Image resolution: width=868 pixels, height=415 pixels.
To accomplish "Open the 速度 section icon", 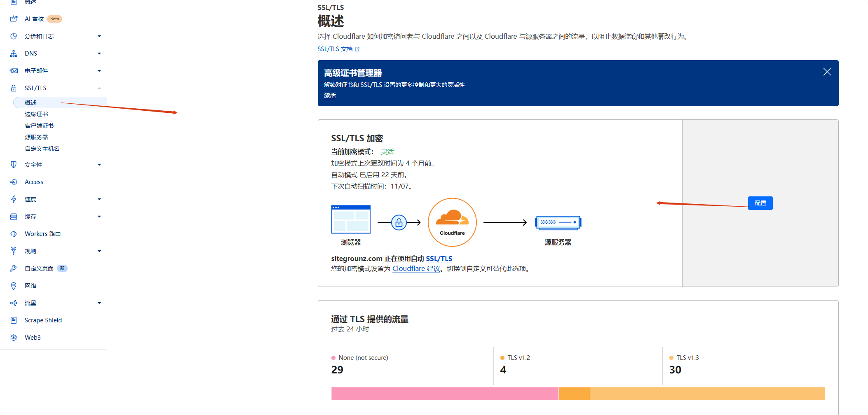I will (x=14, y=199).
